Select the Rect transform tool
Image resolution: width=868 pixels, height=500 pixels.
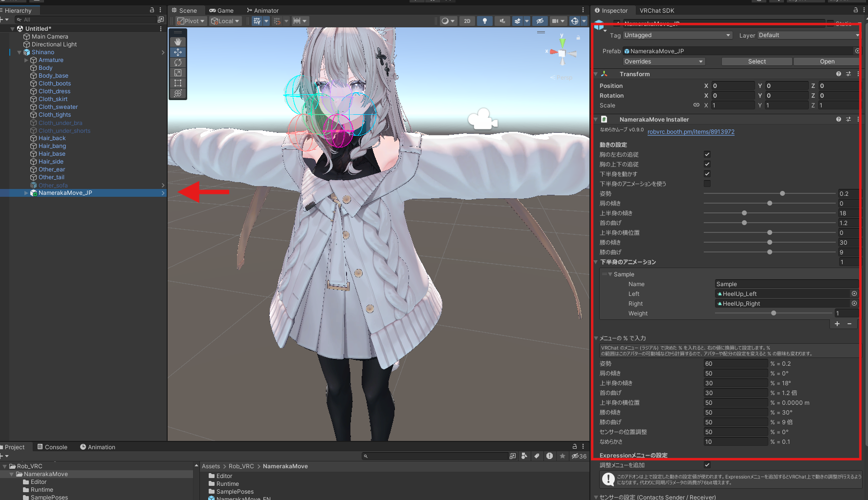pos(178,83)
